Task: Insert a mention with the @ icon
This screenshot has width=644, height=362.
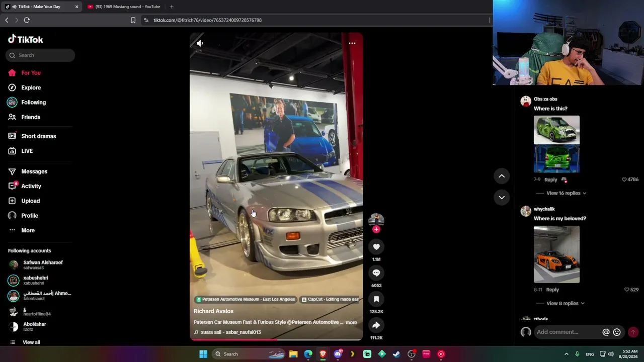Action: pos(606,332)
